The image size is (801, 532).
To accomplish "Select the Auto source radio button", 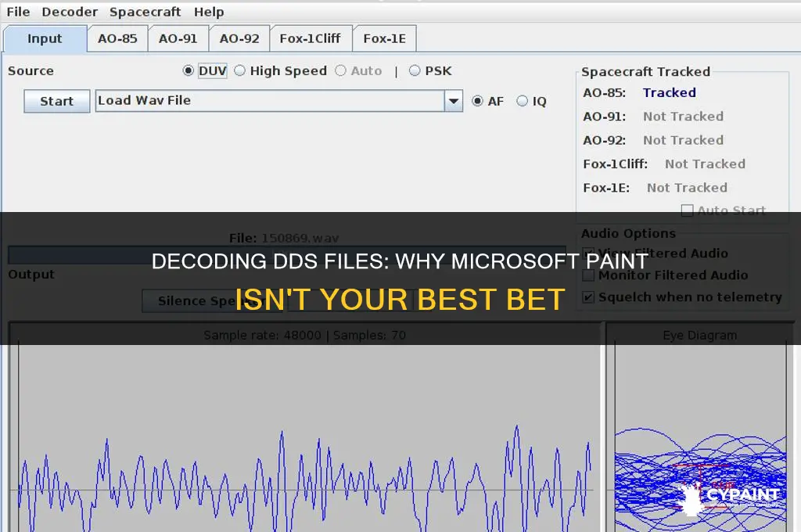I will click(x=340, y=70).
